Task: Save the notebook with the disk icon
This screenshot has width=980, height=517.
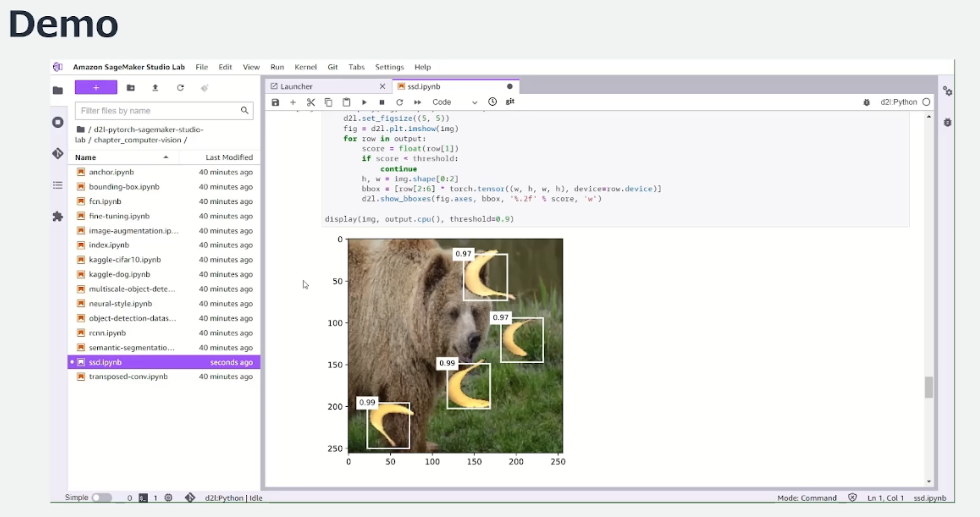Action: coord(275,102)
